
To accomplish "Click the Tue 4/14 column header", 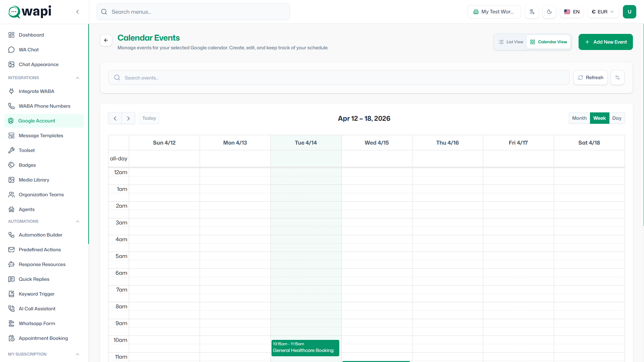I will (306, 143).
